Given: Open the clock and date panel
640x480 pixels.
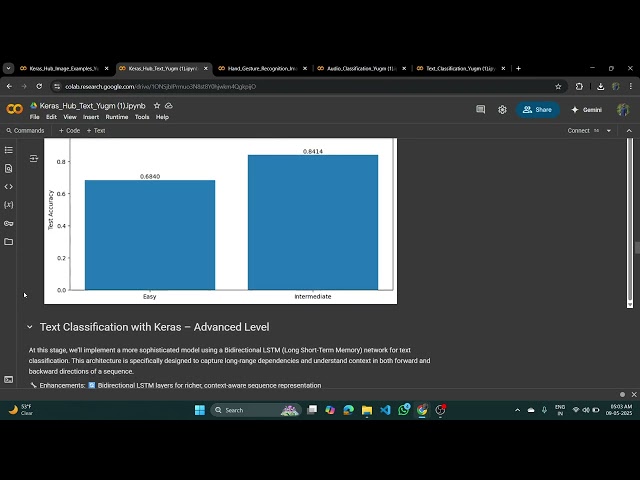Looking at the screenshot, I should coord(619,410).
